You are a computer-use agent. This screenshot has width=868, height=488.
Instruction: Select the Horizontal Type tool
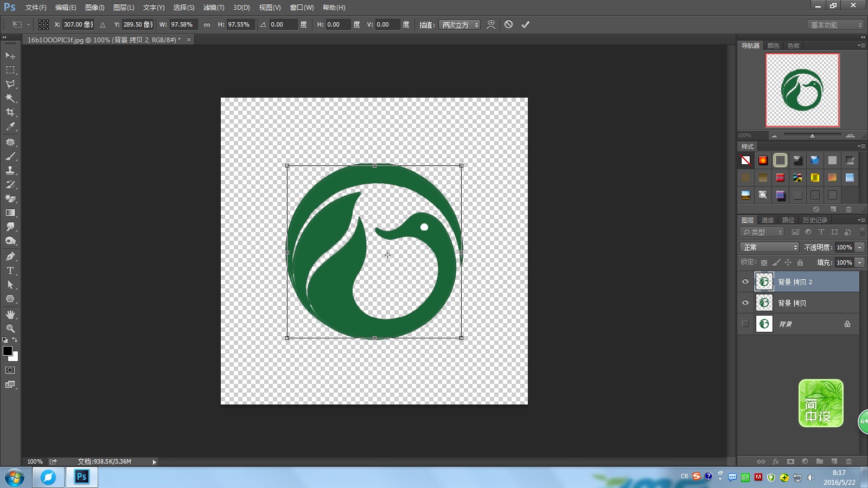pos(10,271)
